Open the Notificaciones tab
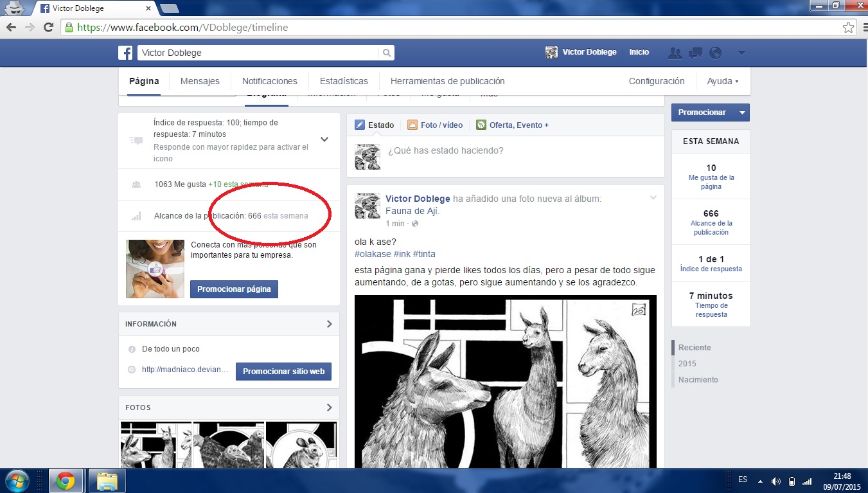This screenshot has height=493, width=868. (270, 81)
